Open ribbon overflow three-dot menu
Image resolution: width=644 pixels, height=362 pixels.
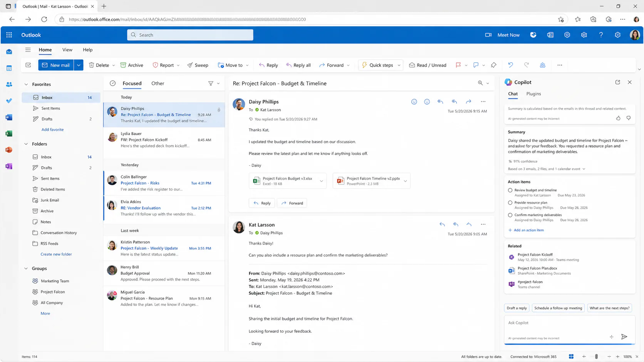(560, 65)
